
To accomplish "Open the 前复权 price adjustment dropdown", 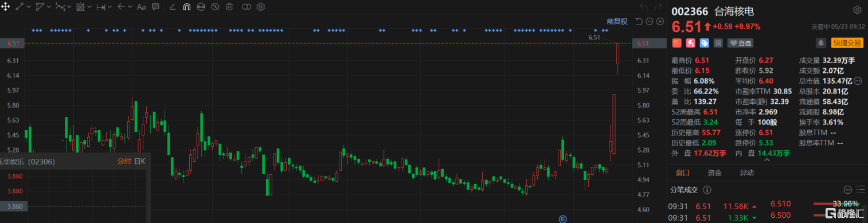I will [617, 22].
